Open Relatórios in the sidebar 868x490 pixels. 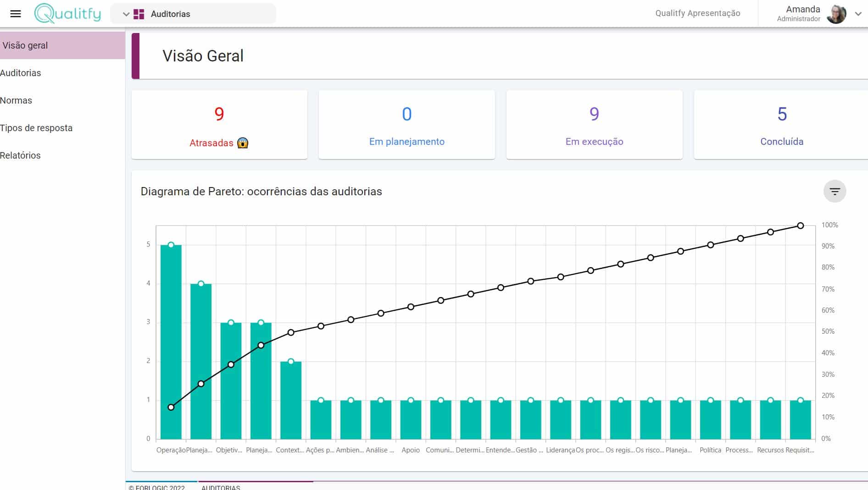20,155
